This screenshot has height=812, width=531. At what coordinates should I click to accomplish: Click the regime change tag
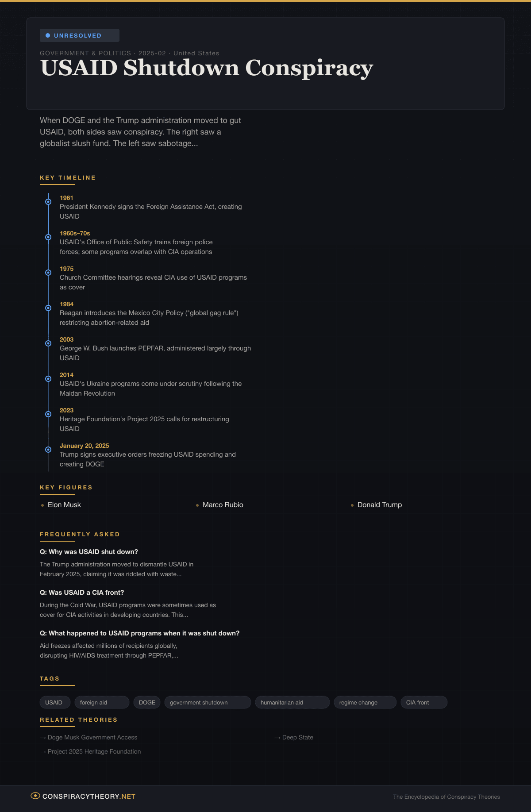point(365,702)
